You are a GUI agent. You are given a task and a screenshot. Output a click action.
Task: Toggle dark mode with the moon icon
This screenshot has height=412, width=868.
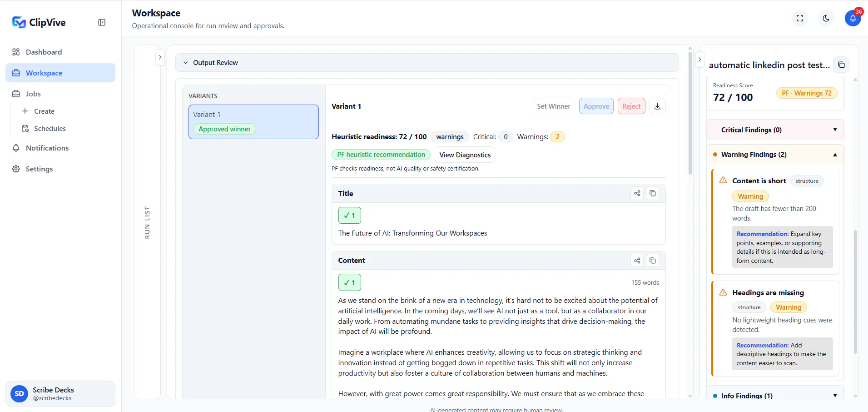point(826,18)
